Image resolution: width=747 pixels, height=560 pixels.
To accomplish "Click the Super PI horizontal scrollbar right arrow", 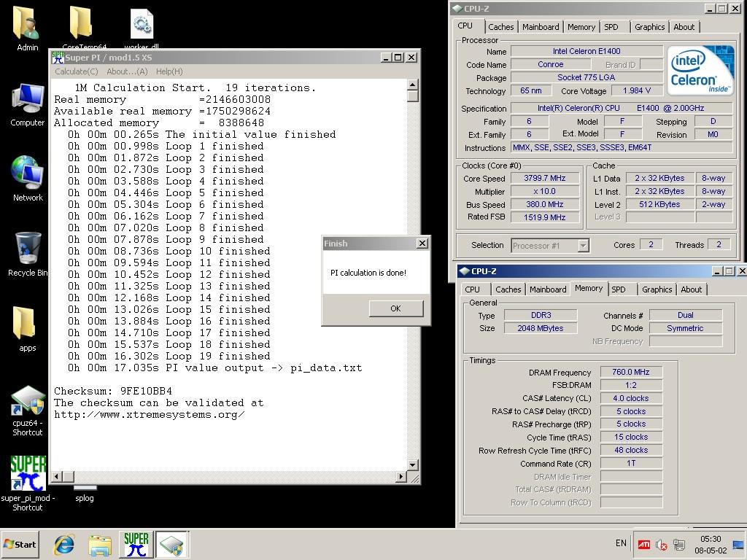I will (x=401, y=476).
